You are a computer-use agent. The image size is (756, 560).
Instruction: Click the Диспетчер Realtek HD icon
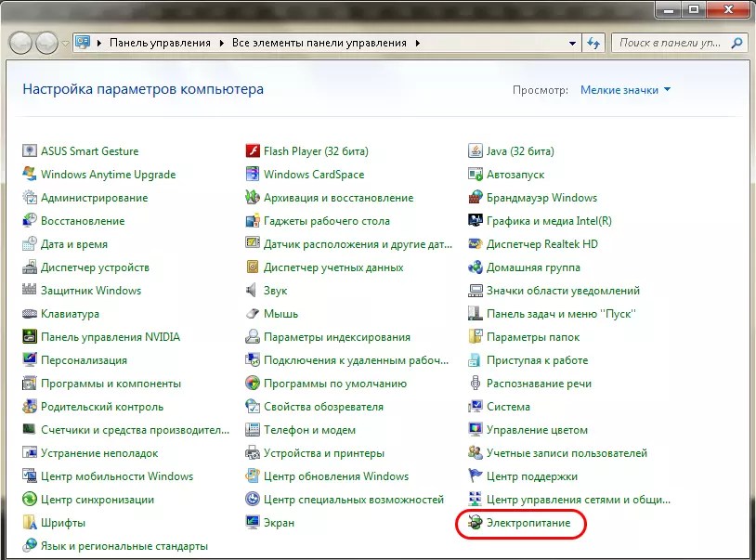tap(476, 244)
